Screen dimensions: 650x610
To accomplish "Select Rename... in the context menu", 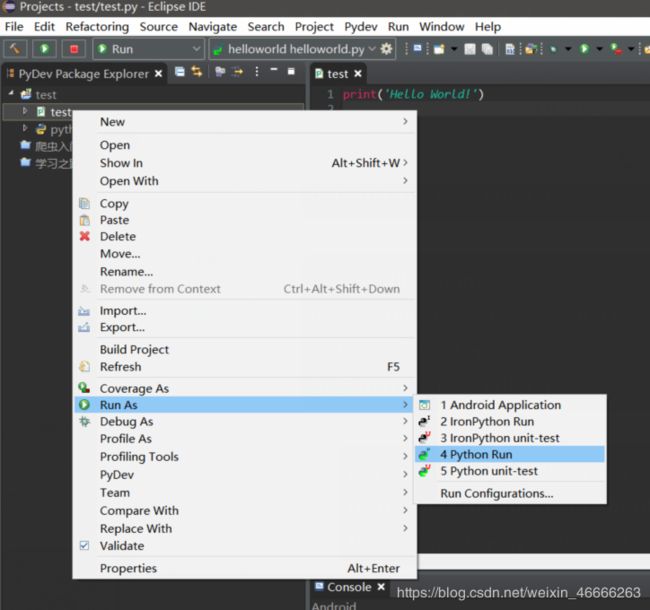I will 245,272.
